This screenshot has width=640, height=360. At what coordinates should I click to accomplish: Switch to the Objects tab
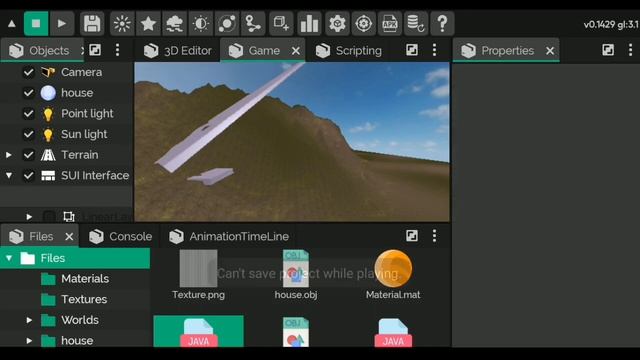[42, 51]
